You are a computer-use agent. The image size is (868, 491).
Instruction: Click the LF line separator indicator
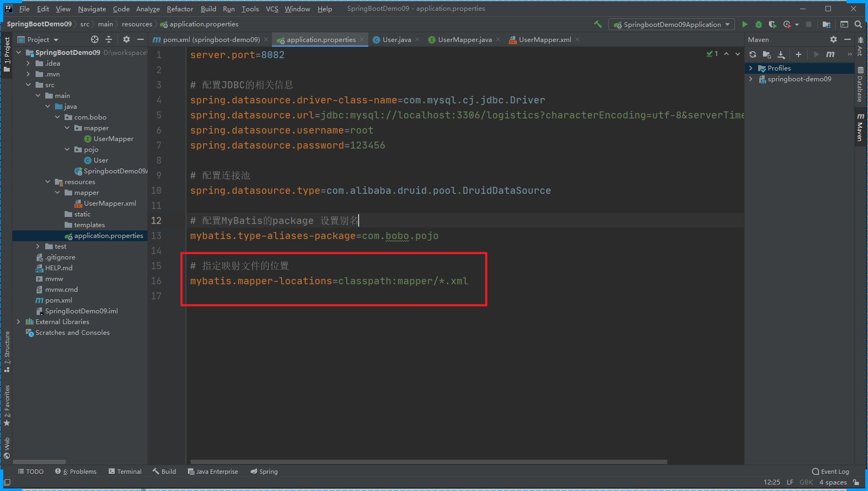(x=790, y=482)
